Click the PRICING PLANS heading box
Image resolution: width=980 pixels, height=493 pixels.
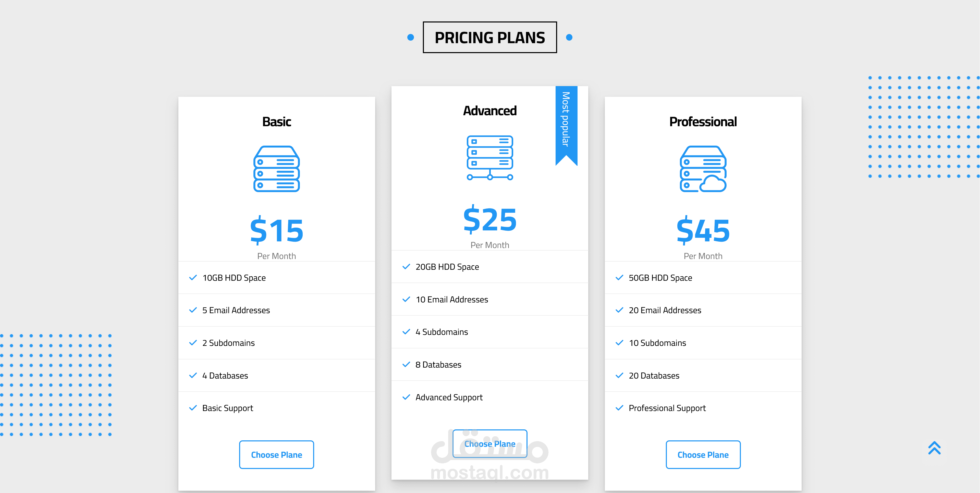tap(490, 37)
